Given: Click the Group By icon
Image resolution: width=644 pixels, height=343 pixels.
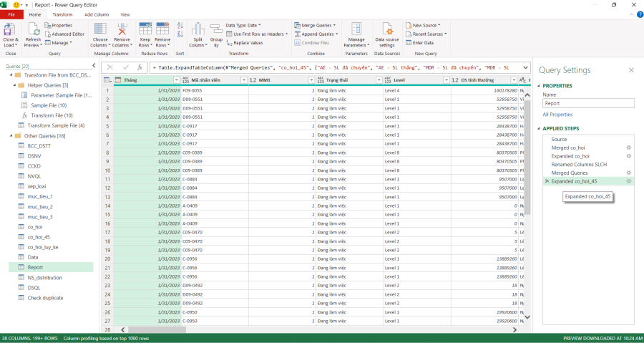Looking at the screenshot, I should (216, 29).
